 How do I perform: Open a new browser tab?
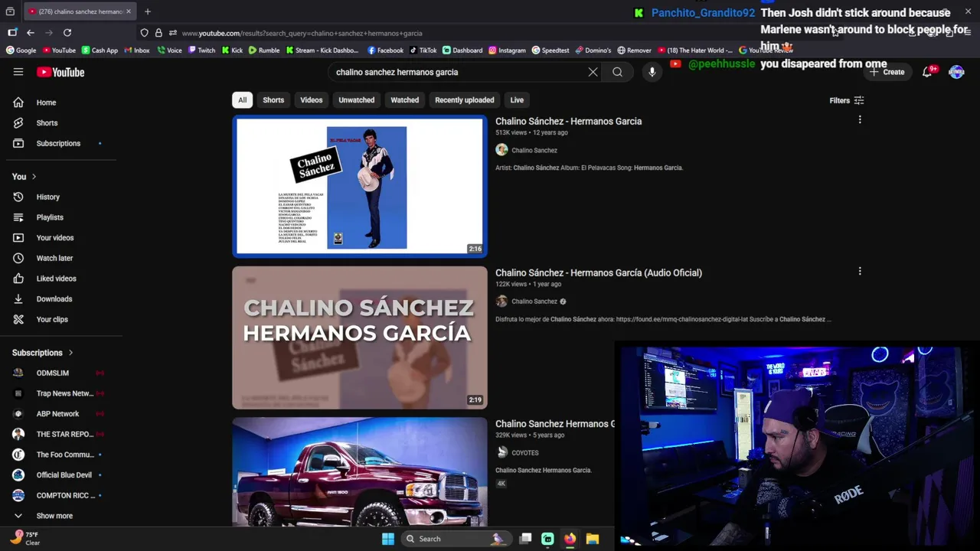pos(148,11)
